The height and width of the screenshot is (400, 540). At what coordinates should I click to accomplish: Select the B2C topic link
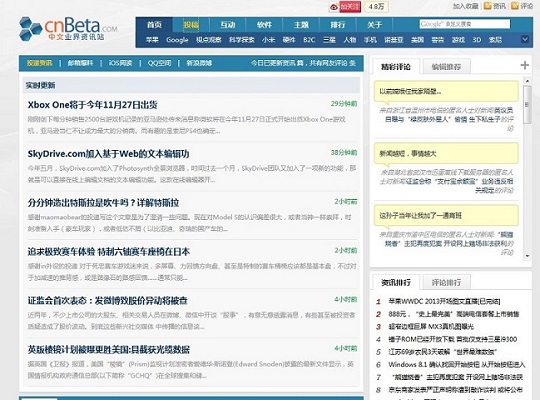pos(309,40)
